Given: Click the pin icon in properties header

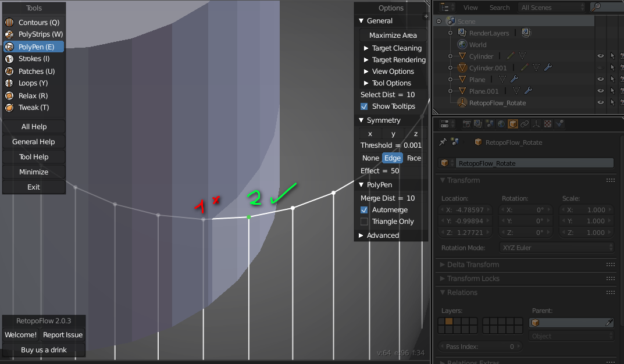Looking at the screenshot, I should (x=443, y=142).
